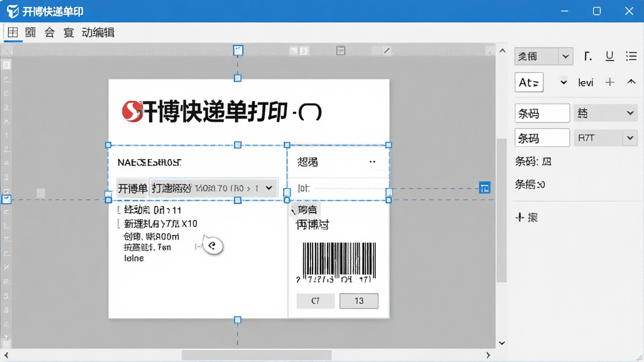This screenshot has width=644, height=362.
Task: Click the horizontal scrollbar right arrow
Action: pyautogui.click(x=488, y=355)
